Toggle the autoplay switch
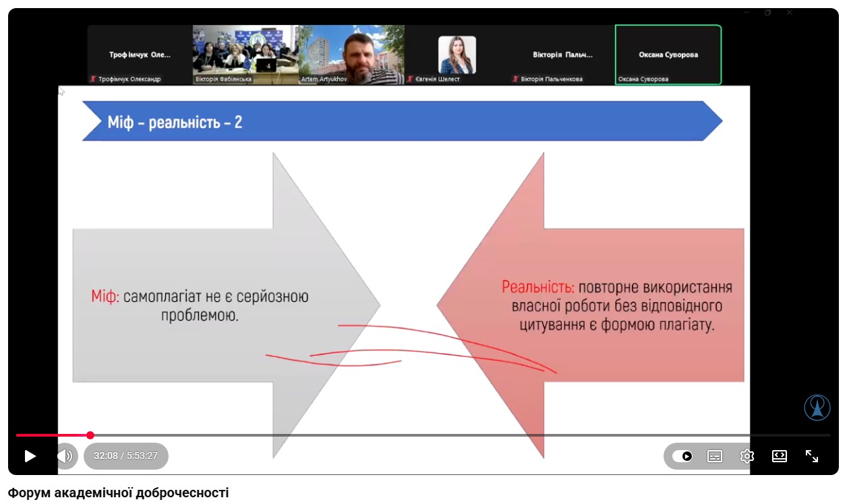This screenshot has height=504, width=849. coord(682,456)
